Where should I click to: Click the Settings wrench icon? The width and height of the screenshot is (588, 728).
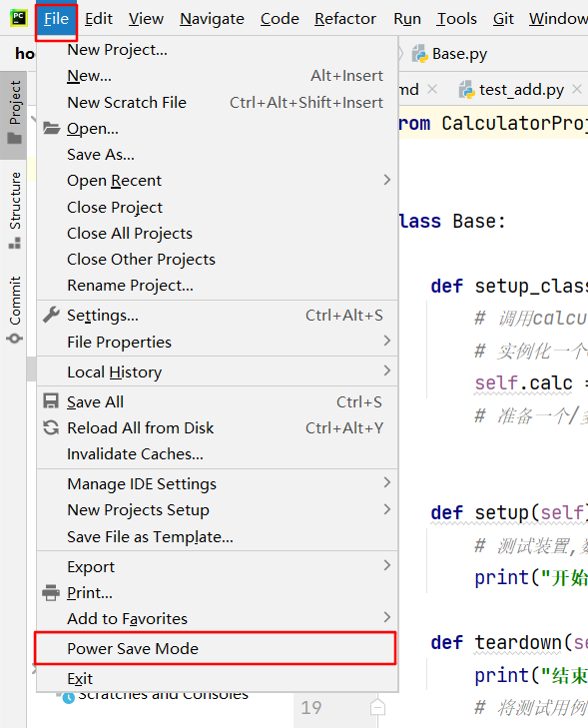click(x=51, y=315)
